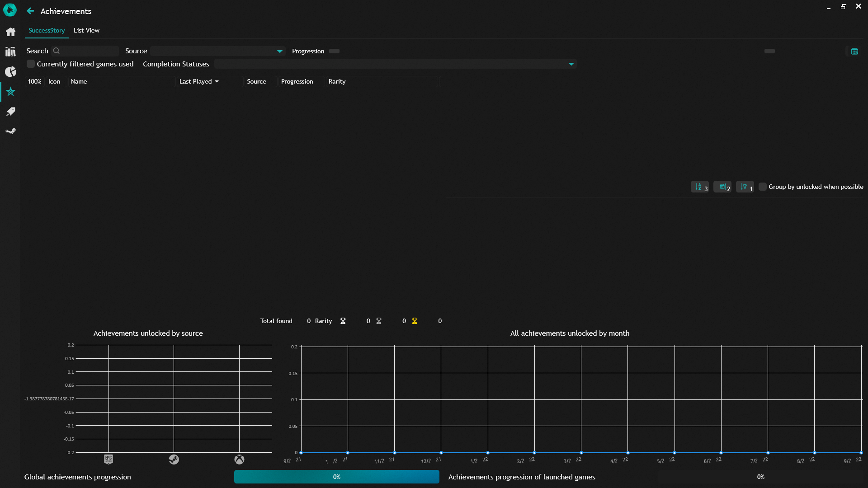868x488 pixels.
Task: Enable Group by unlocked when possible
Action: point(762,186)
